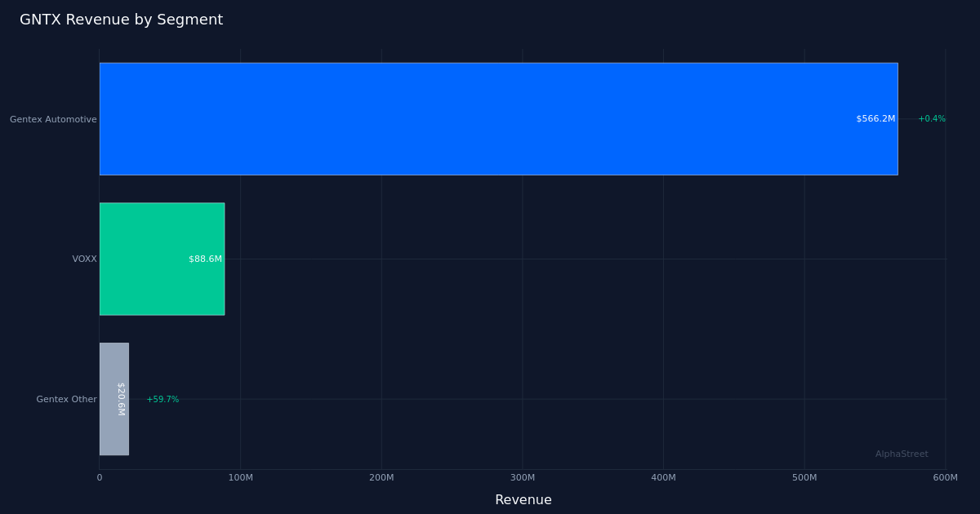This screenshot has width=980, height=514.
Task: Click the rotated $20.6M value label
Action: (121, 399)
